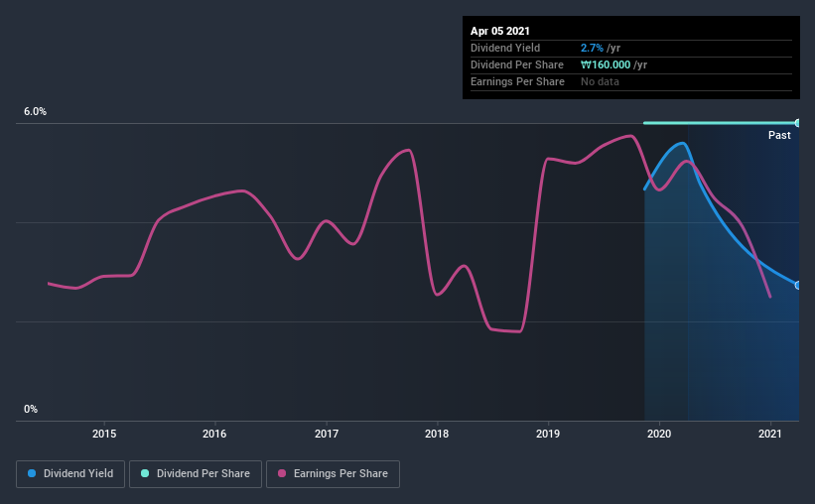The height and width of the screenshot is (504, 815).
Task: Click the 0% y-axis label
Action: click(x=31, y=410)
